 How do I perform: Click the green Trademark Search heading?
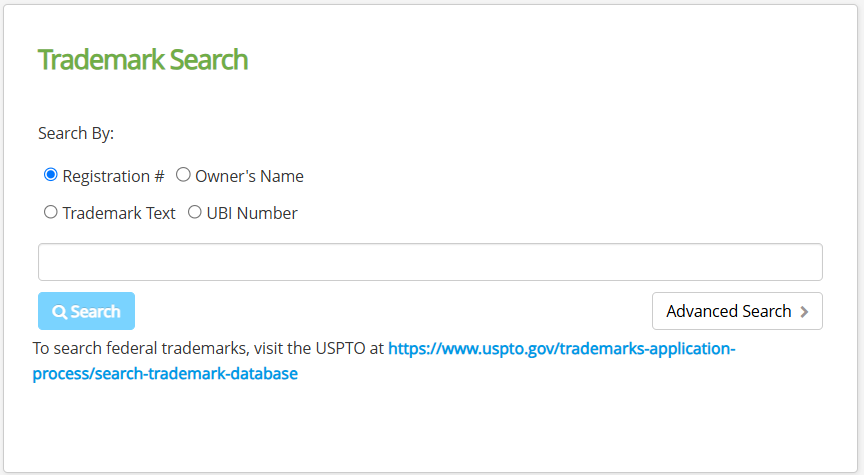(143, 60)
